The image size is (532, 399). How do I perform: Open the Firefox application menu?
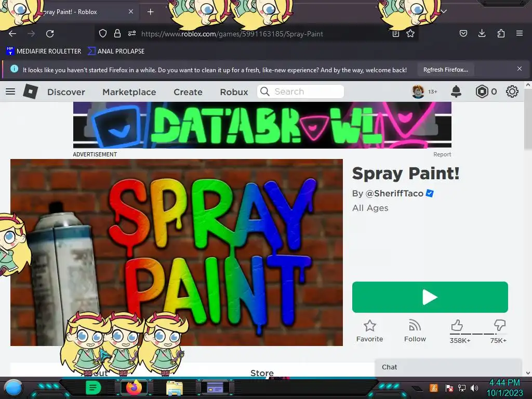(x=520, y=33)
